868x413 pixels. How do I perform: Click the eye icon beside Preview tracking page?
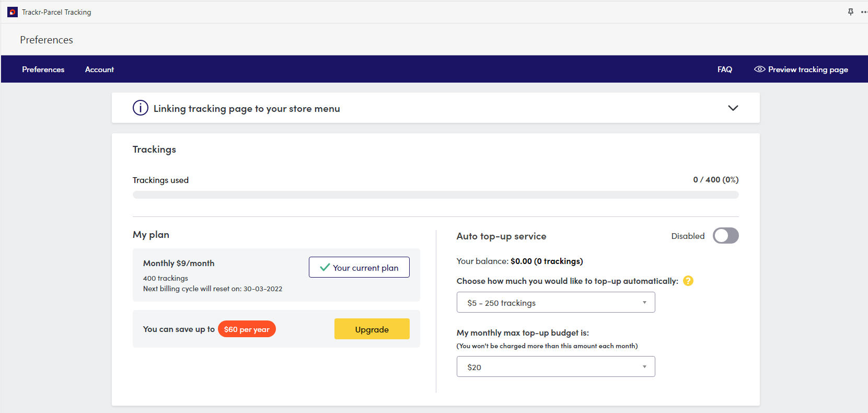(759, 68)
